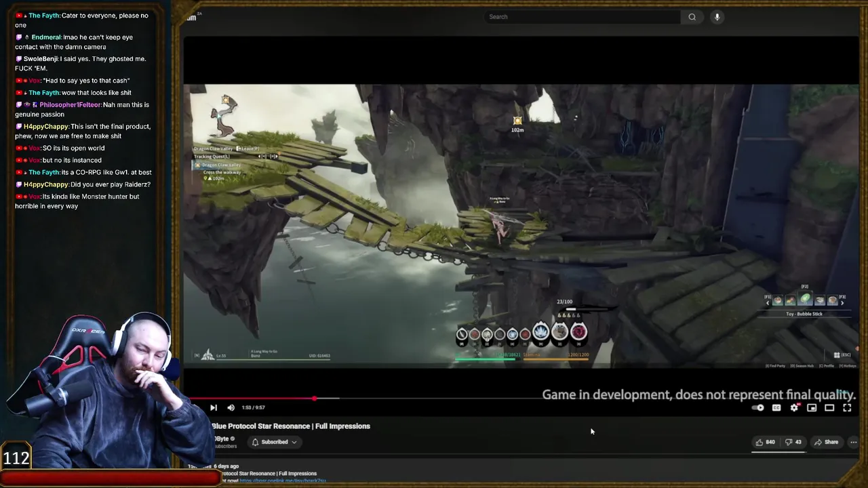Open the description link URL
The height and width of the screenshot is (488, 868).
[283, 481]
